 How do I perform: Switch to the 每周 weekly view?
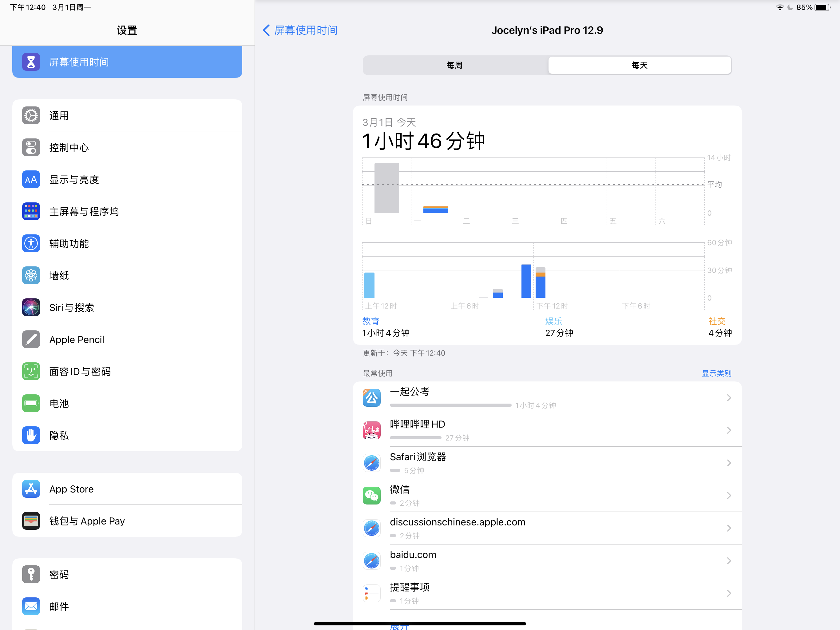pyautogui.click(x=454, y=65)
